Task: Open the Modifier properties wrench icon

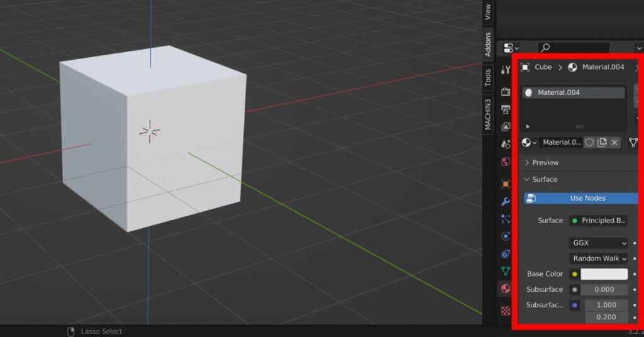Action: tap(506, 202)
